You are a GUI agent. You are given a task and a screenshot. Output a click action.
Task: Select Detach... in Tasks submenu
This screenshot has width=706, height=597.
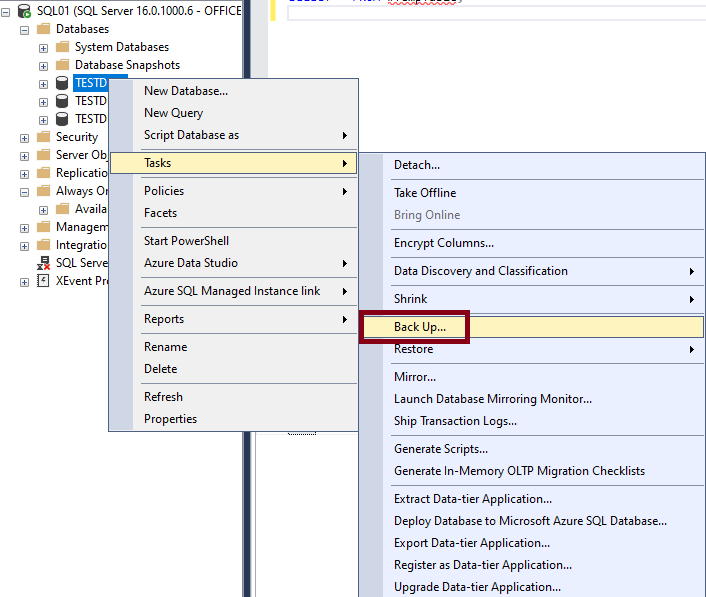pyautogui.click(x=533, y=165)
